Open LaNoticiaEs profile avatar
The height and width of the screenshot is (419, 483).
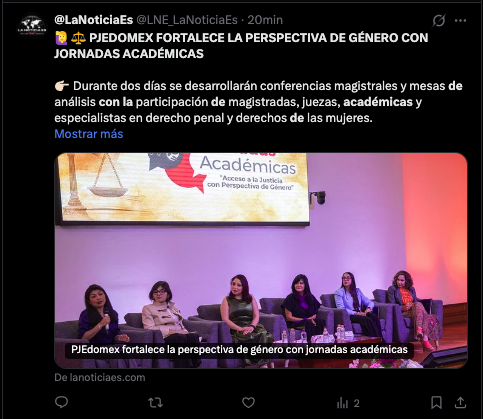pyautogui.click(x=32, y=25)
